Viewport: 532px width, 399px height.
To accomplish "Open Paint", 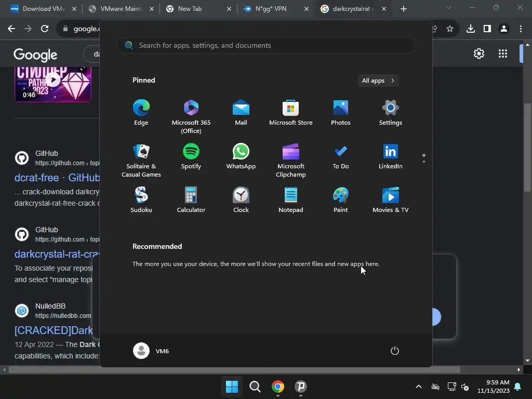I will click(x=341, y=200).
